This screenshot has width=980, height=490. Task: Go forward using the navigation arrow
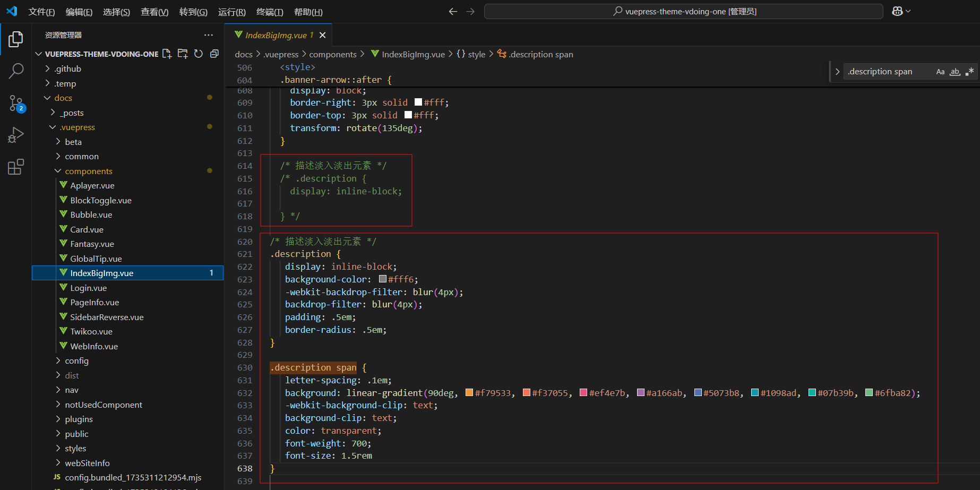[470, 11]
